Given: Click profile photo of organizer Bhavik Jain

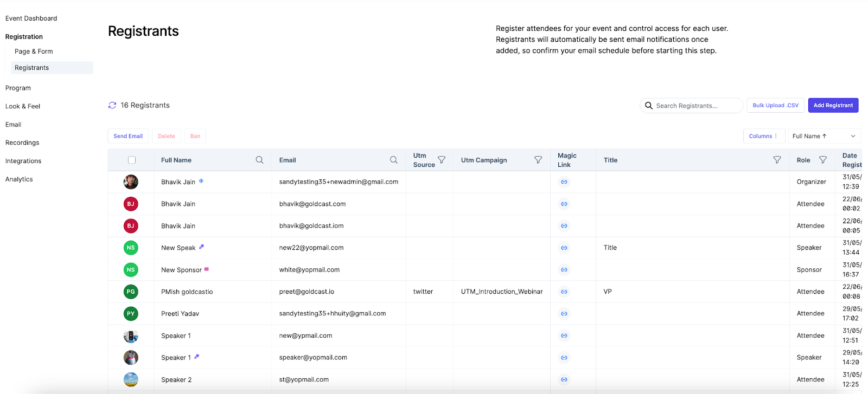Looking at the screenshot, I should tap(131, 182).
